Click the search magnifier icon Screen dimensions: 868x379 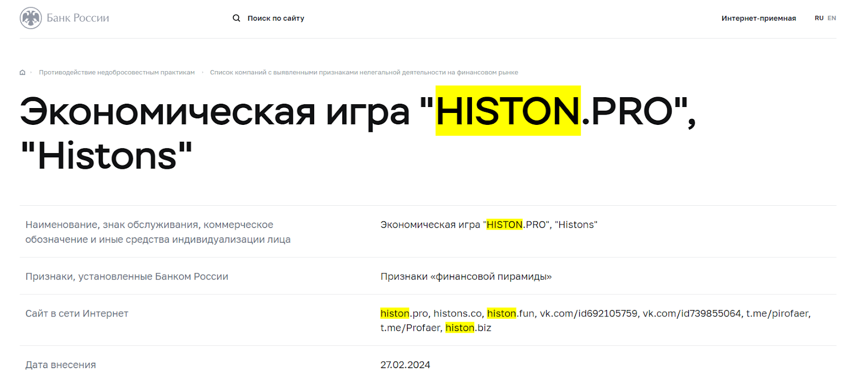(237, 18)
